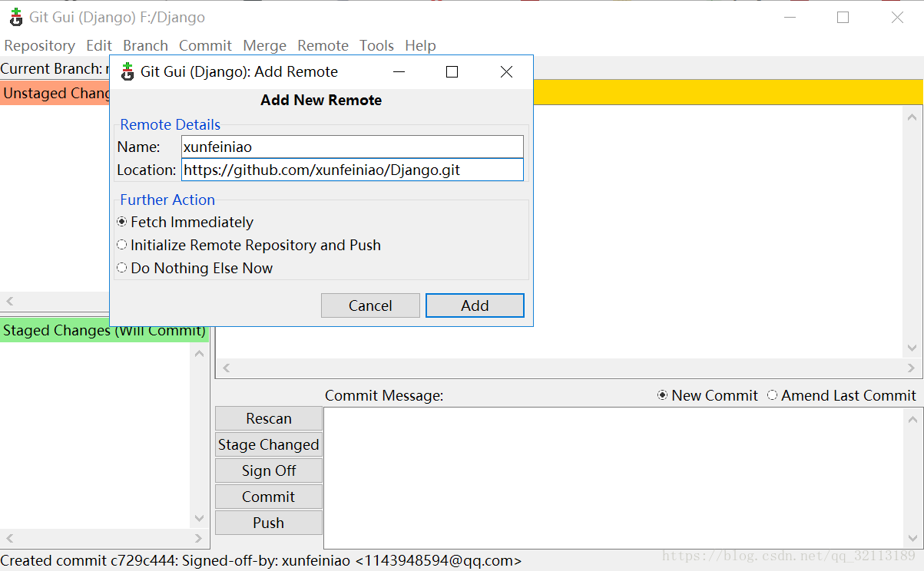The height and width of the screenshot is (571, 924).
Task: Click commit message scroll up arrow
Action: click(912, 419)
